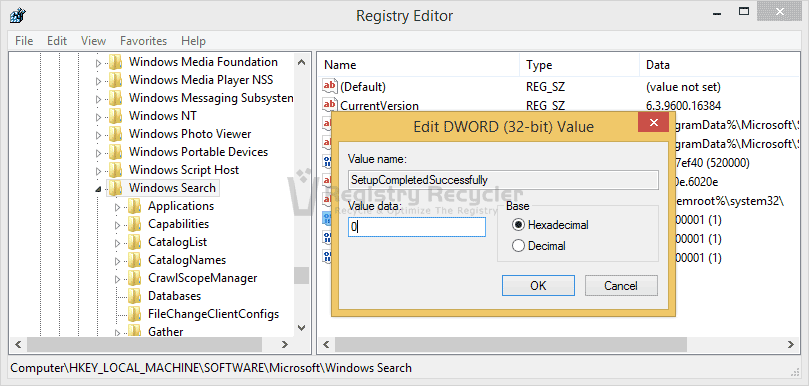Open the View menu
The height and width of the screenshot is (386, 809).
coord(93,41)
